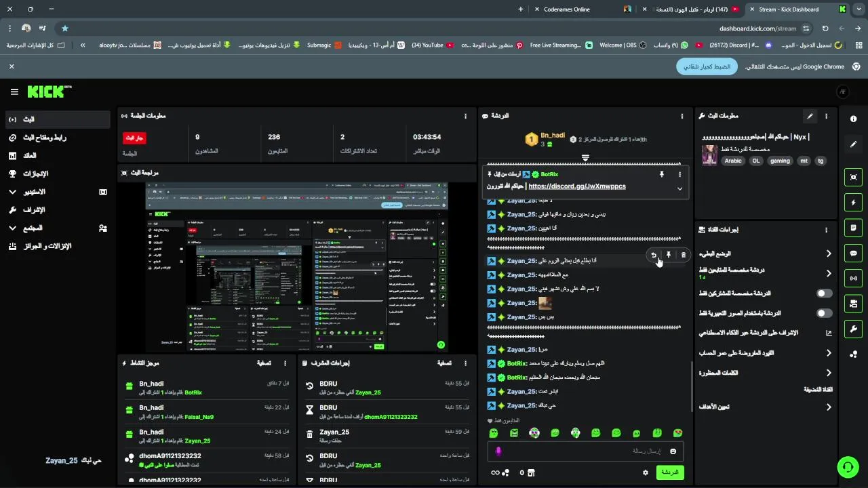The height and width of the screenshot is (488, 868).
Task: Delete the hovered chat message with the trash icon
Action: click(x=683, y=255)
